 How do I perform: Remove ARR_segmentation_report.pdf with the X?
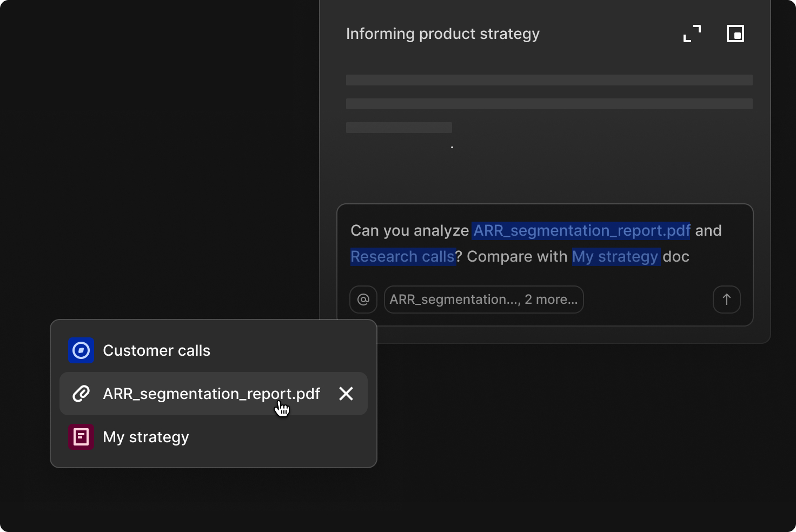pos(346,394)
